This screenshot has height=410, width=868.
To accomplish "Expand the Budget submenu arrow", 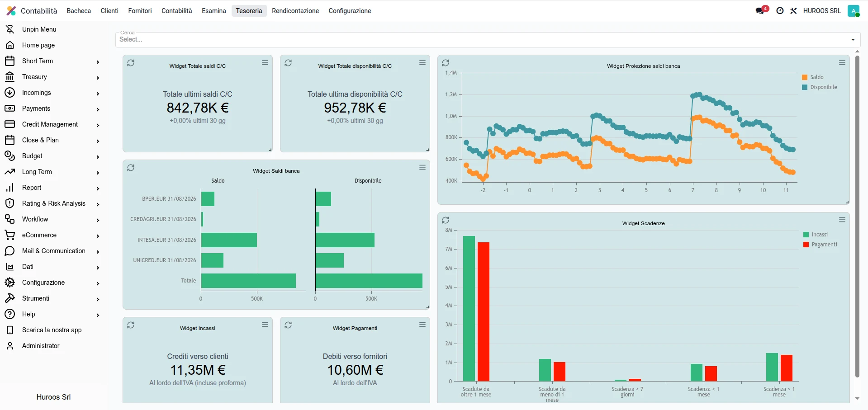I will coord(98,157).
